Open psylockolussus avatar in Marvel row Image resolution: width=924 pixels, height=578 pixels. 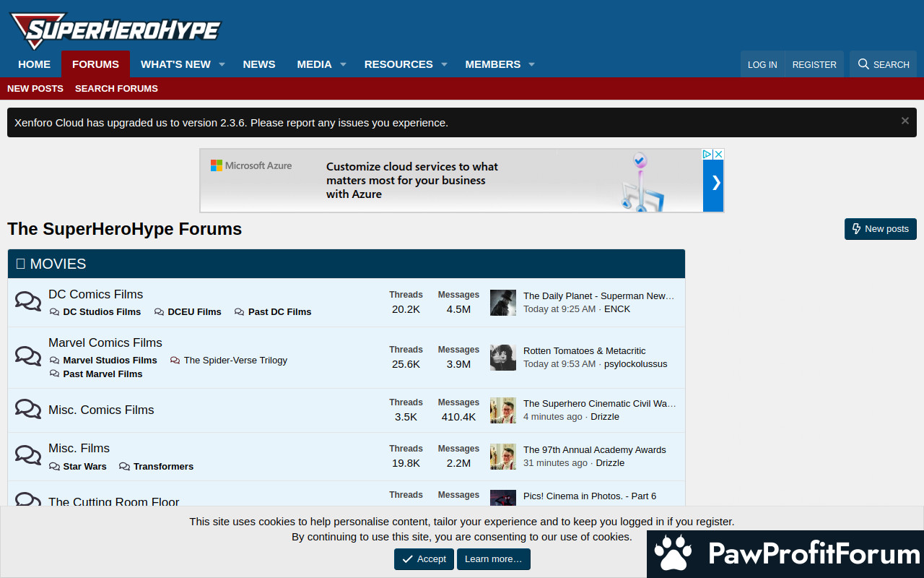point(503,358)
